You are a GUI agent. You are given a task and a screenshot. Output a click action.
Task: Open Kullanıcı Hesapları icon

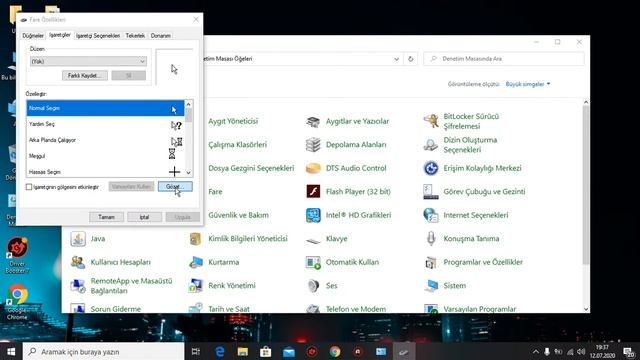point(78,262)
